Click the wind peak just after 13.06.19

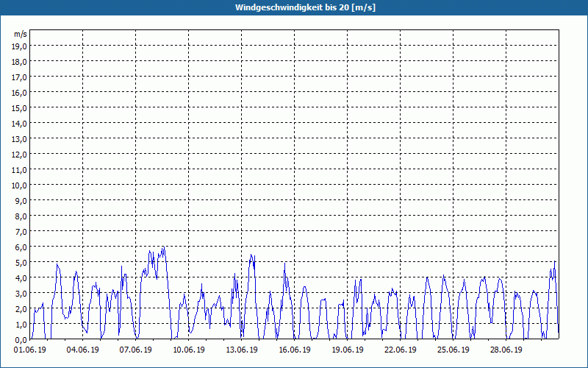(x=251, y=256)
